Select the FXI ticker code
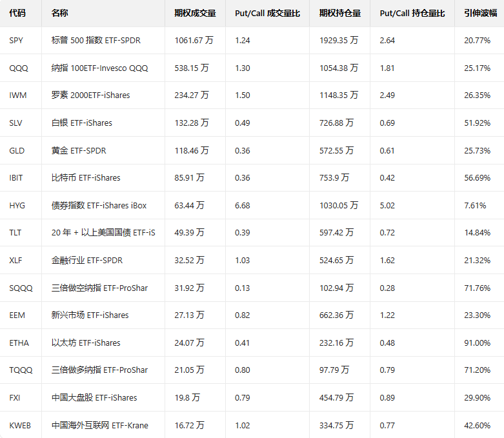The width and height of the screenshot is (504, 438). tap(14, 398)
